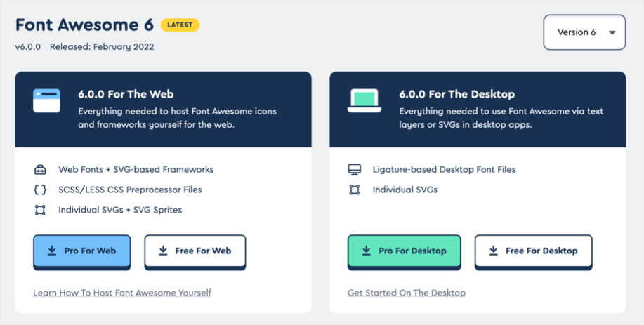Screen dimensions: 644x325
Task: Click the curly braces SCSS/LESS icon
Action: pyautogui.click(x=40, y=190)
